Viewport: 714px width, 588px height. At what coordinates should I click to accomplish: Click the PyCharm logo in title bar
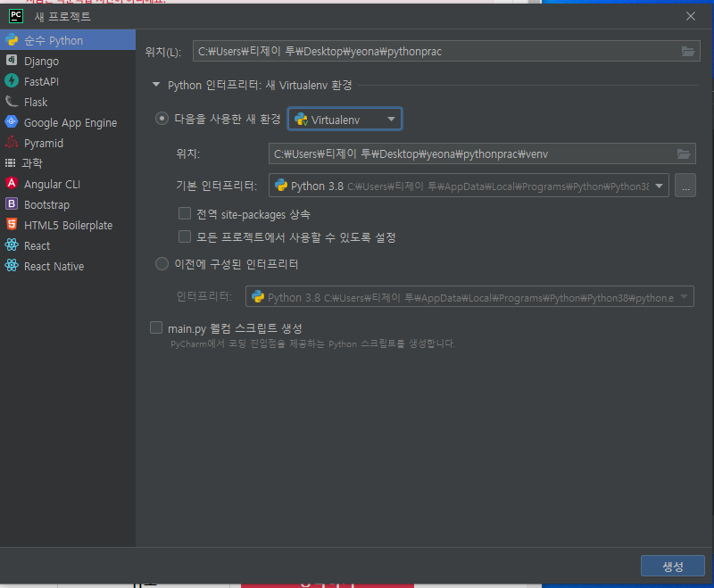pyautogui.click(x=16, y=16)
